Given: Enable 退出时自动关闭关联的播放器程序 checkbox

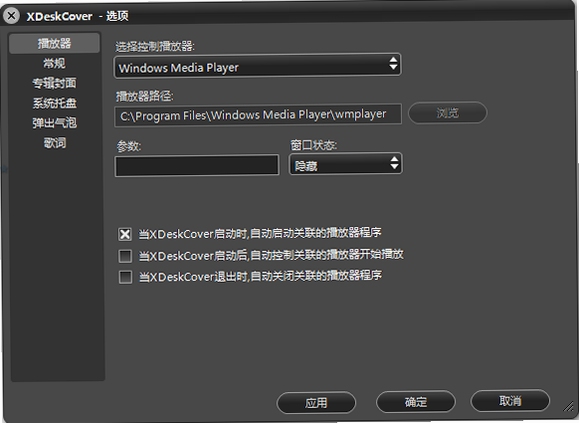Looking at the screenshot, I should (125, 277).
